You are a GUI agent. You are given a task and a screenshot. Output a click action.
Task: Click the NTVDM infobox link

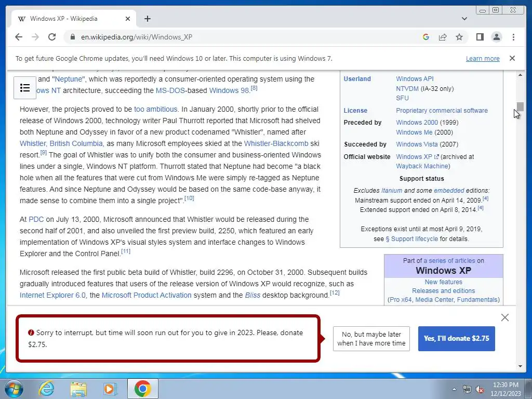(407, 88)
